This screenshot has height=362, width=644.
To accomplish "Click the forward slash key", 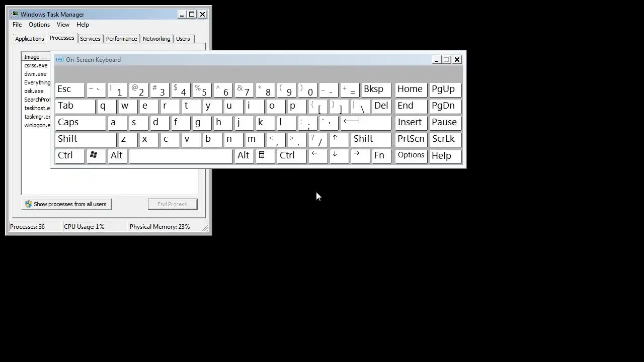I will (318, 139).
